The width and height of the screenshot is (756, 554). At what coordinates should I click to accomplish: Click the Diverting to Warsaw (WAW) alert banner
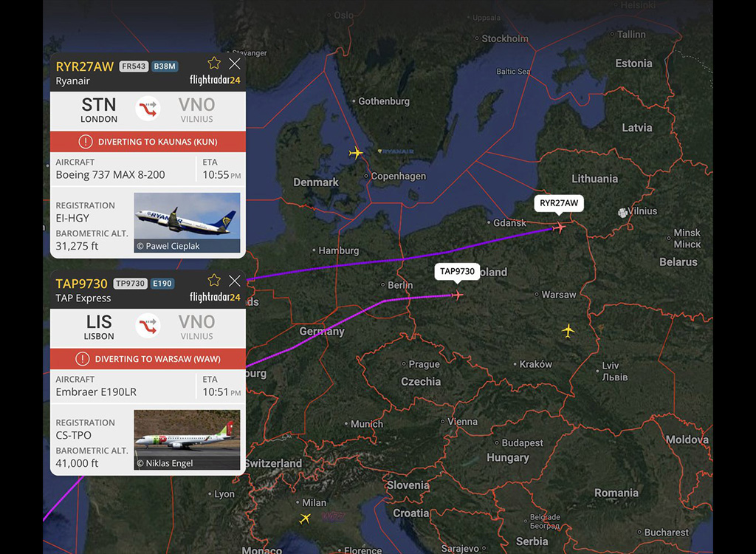[x=148, y=359]
